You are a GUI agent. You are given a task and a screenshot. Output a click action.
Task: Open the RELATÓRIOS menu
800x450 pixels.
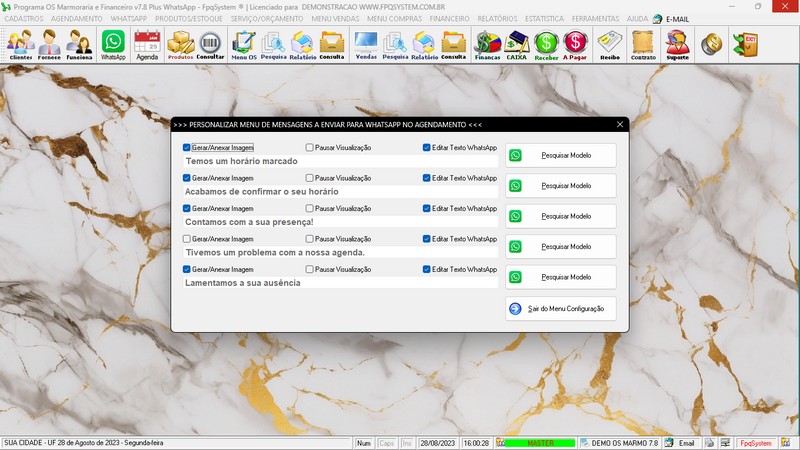pos(497,18)
